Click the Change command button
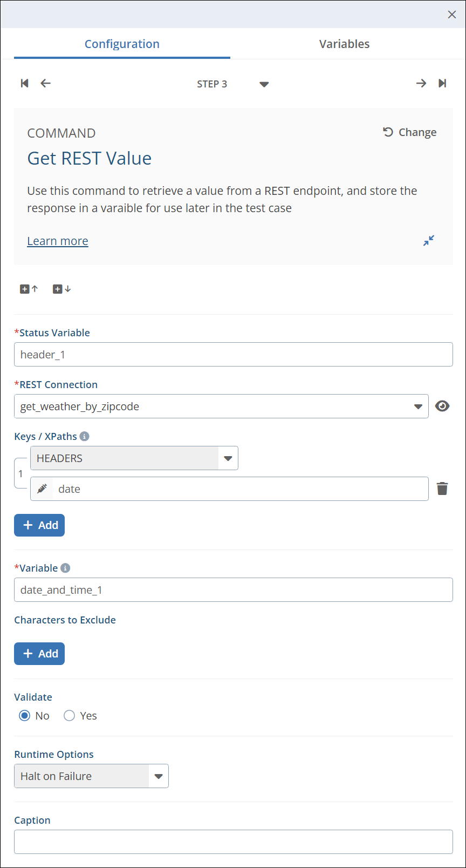The height and width of the screenshot is (868, 466). pos(410,132)
